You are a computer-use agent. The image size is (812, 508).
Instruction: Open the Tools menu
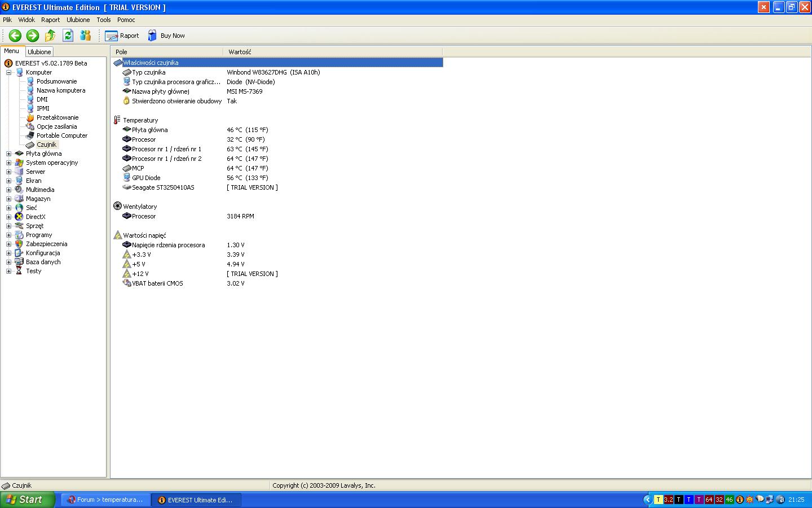(x=104, y=20)
